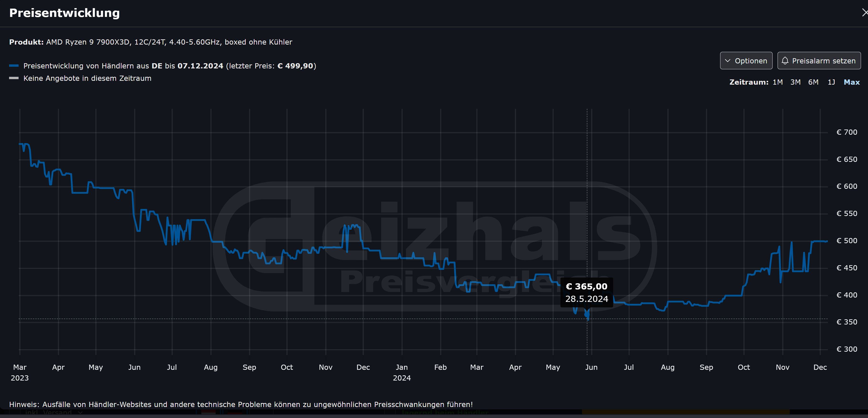Switch the chart to 6M range
This screenshot has width=868, height=418.
tap(813, 82)
